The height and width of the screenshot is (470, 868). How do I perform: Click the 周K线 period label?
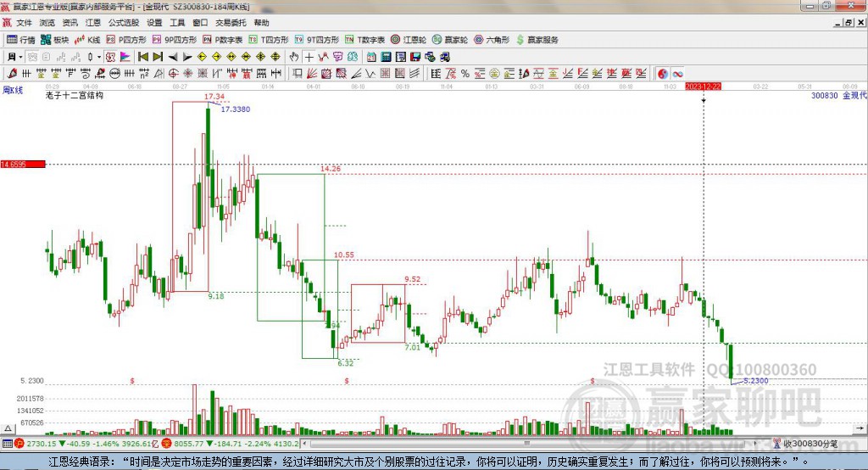[x=13, y=90]
